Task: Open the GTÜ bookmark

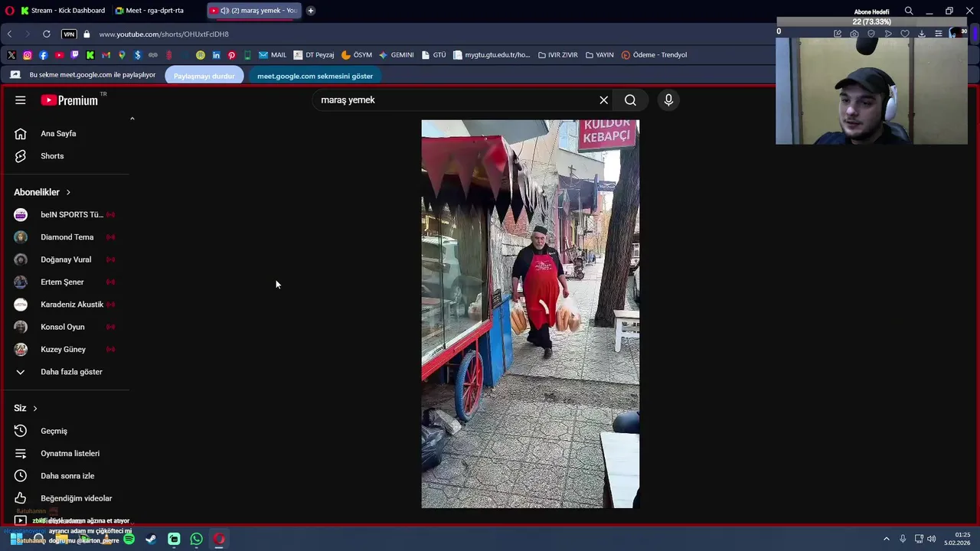Action: pyautogui.click(x=434, y=55)
